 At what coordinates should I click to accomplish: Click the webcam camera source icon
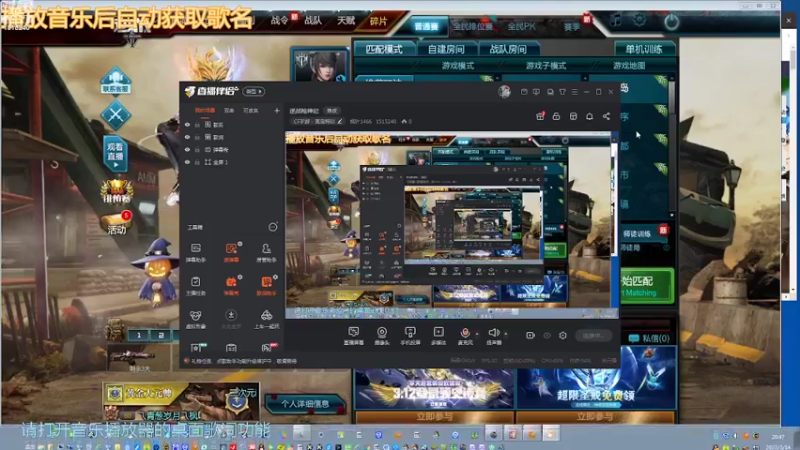coord(382,332)
